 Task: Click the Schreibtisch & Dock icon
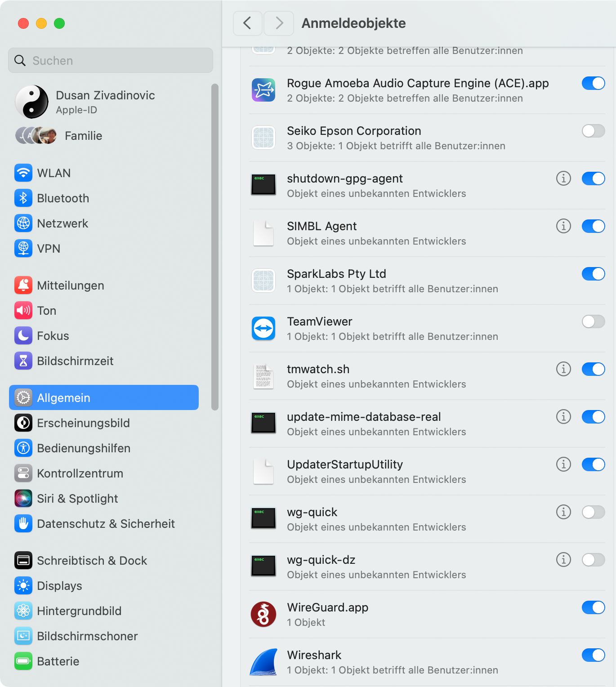tap(23, 560)
